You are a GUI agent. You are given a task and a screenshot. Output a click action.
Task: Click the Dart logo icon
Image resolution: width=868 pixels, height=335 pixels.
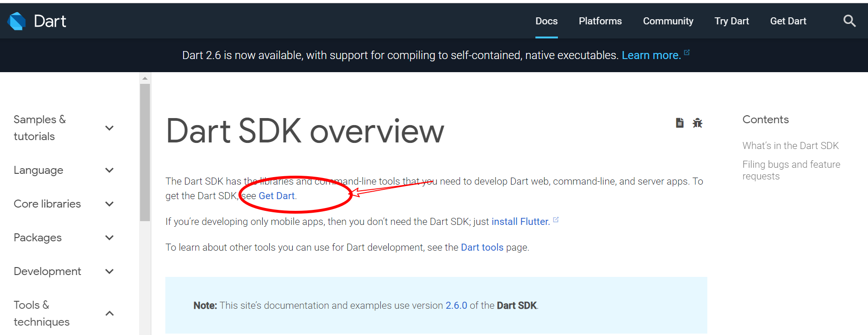click(x=17, y=21)
